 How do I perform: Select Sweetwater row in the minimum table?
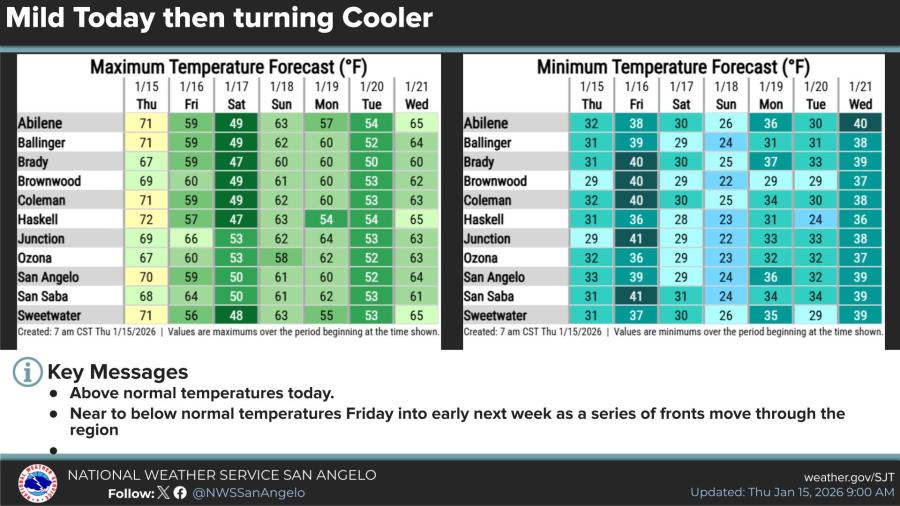click(495, 316)
